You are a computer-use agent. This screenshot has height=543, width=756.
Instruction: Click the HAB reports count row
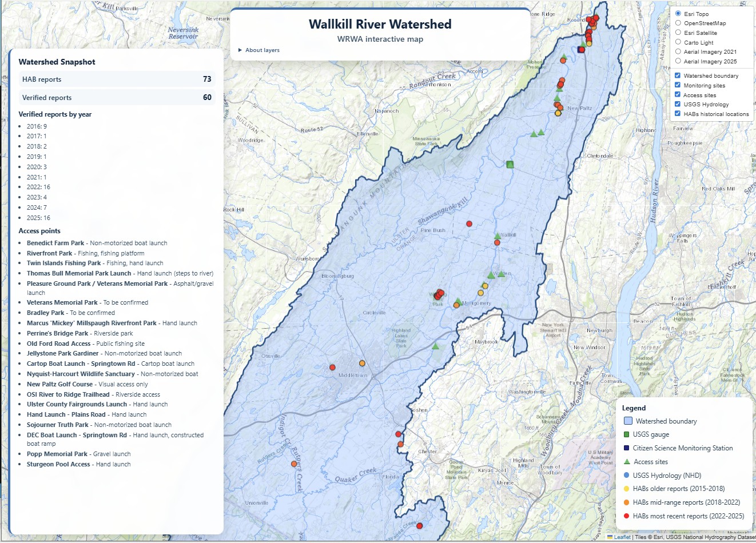tap(117, 79)
